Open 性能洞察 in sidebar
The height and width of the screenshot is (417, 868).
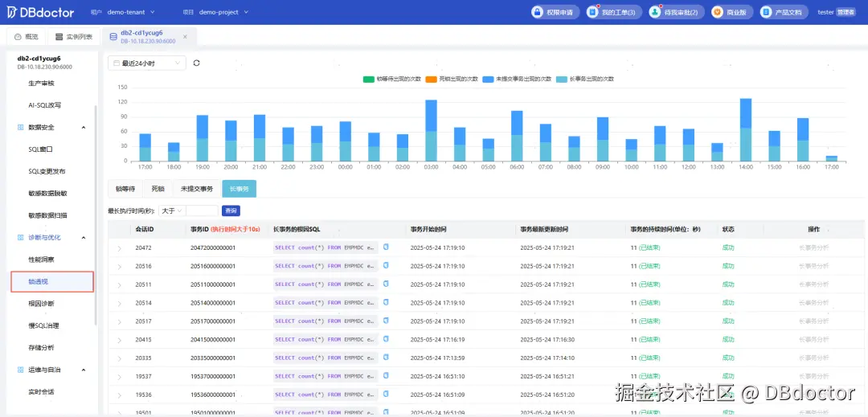click(42, 260)
